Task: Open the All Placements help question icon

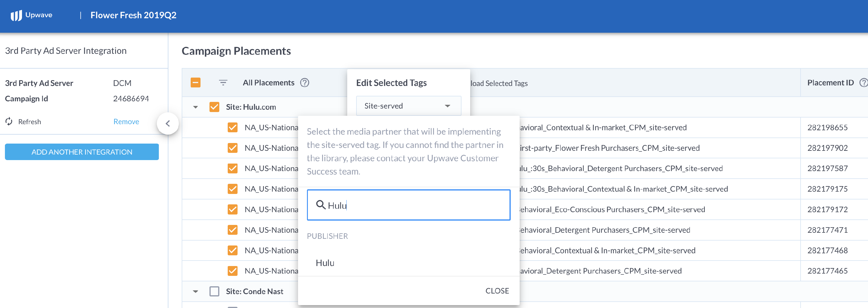Action: (x=305, y=82)
